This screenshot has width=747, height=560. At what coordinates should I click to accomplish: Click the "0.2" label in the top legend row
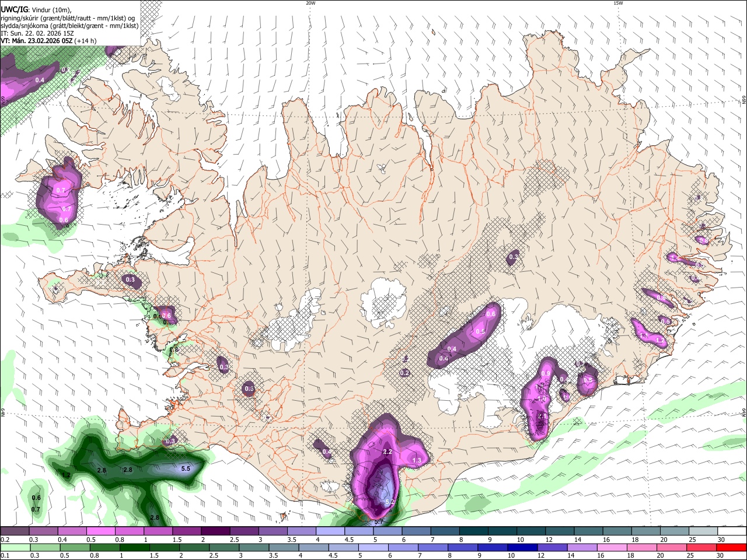click(5, 540)
